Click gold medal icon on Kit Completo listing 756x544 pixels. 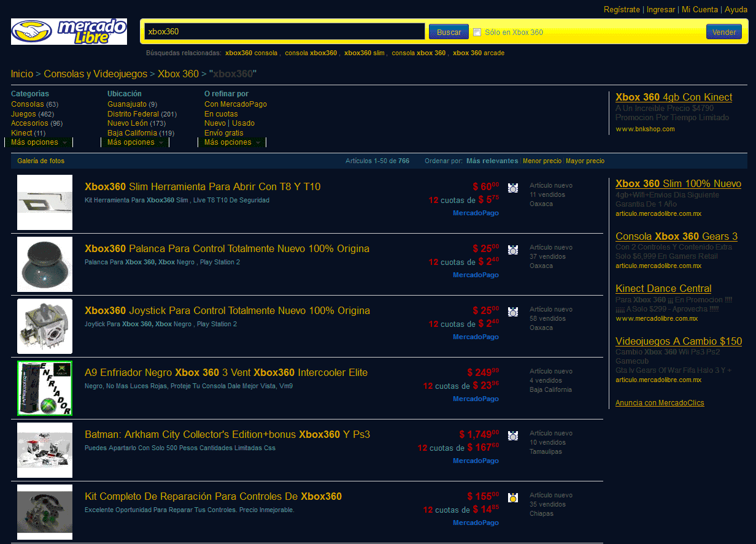tap(513, 497)
